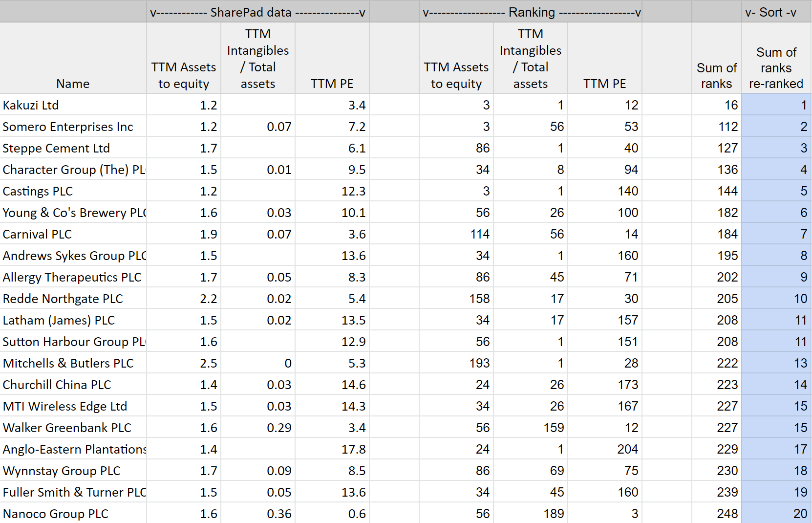812x523 pixels.
Task: Click Churchill China PE ranking 173
Action: 605,384
